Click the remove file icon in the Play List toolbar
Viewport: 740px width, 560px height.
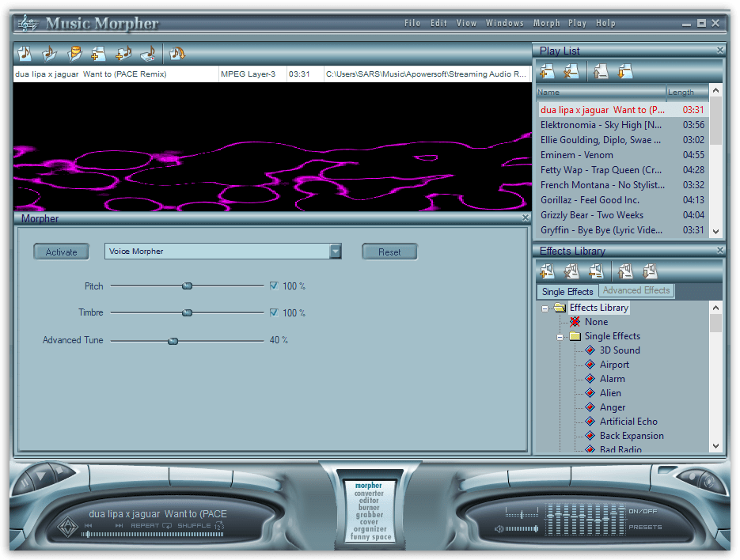click(571, 72)
